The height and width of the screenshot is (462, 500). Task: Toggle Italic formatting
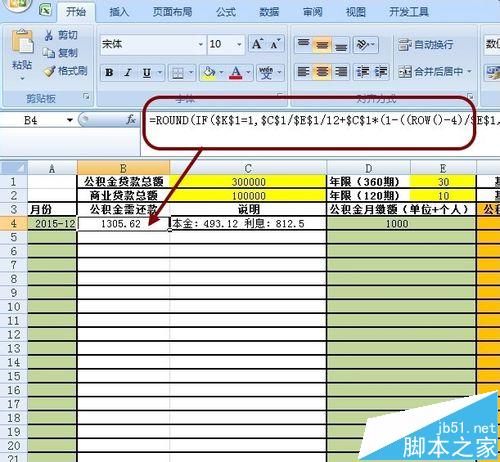(128, 72)
